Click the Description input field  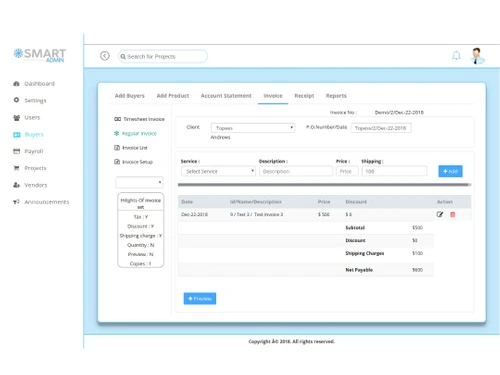(x=296, y=171)
